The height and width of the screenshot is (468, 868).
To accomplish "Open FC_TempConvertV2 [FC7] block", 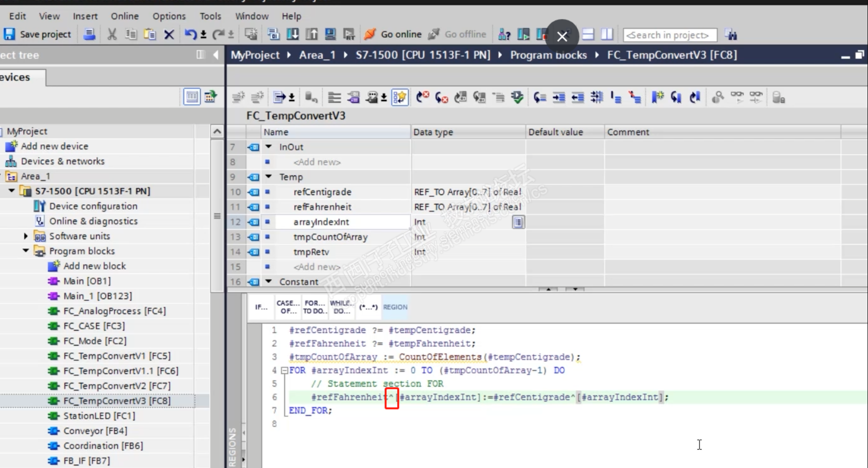I will click(116, 385).
